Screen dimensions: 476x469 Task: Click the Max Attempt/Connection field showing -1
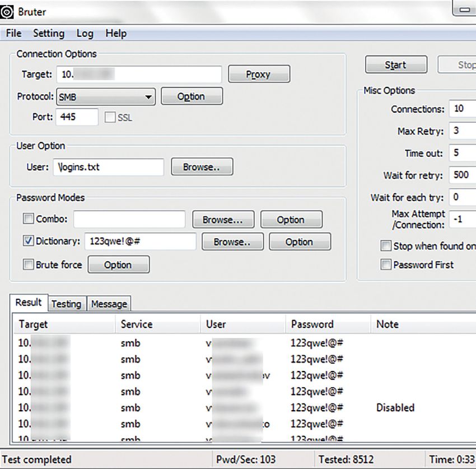tap(463, 219)
